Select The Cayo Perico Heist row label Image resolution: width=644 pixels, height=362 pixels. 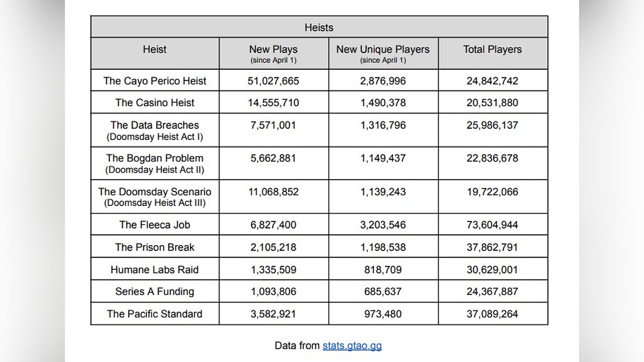click(155, 81)
